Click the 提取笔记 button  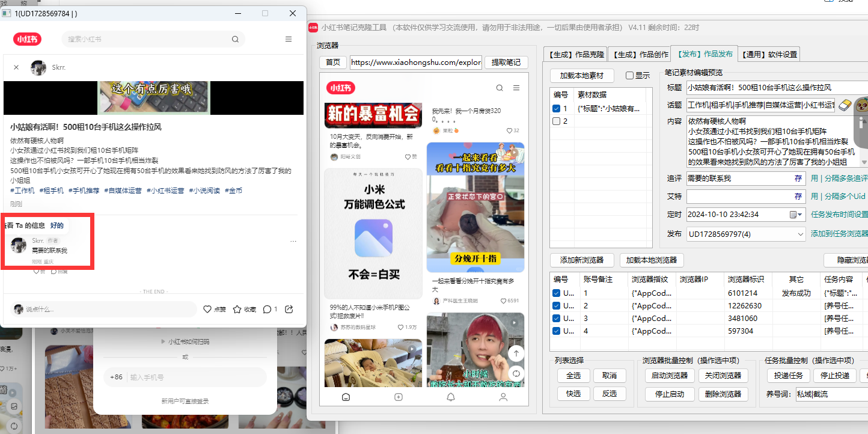506,63
